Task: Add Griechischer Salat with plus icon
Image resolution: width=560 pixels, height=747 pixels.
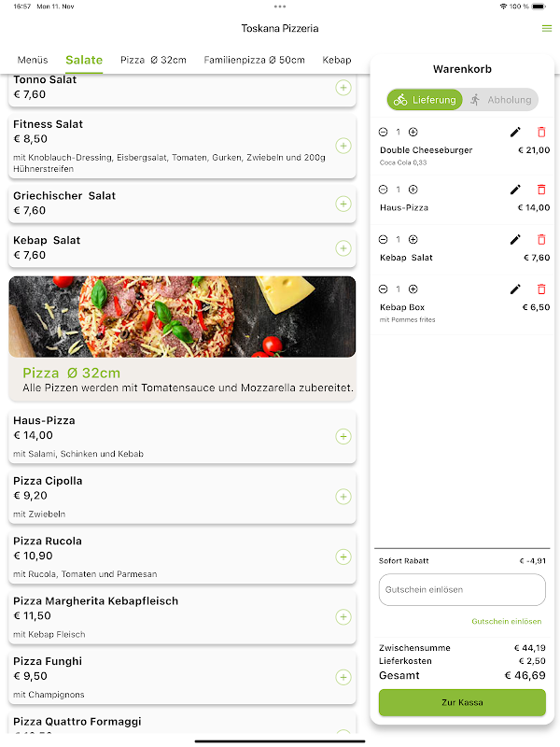Action: point(343,204)
